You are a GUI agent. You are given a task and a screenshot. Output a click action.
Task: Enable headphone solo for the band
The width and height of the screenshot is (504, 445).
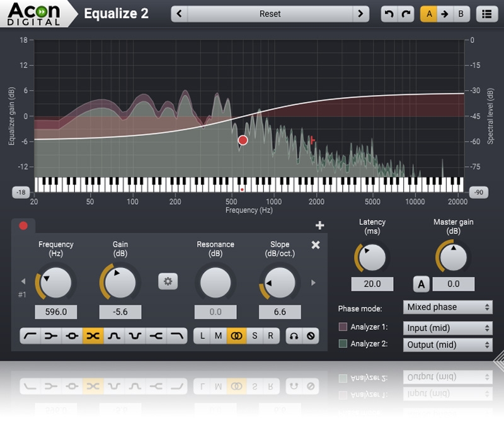click(294, 336)
